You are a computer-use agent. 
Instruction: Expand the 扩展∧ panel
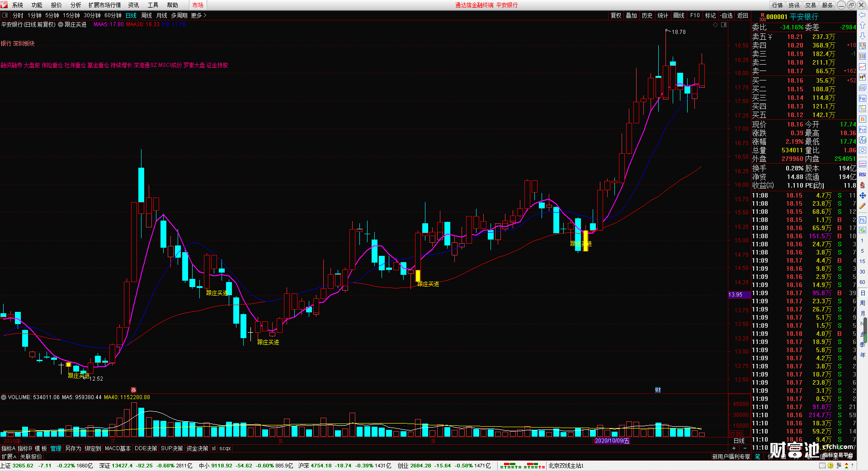[9, 457]
